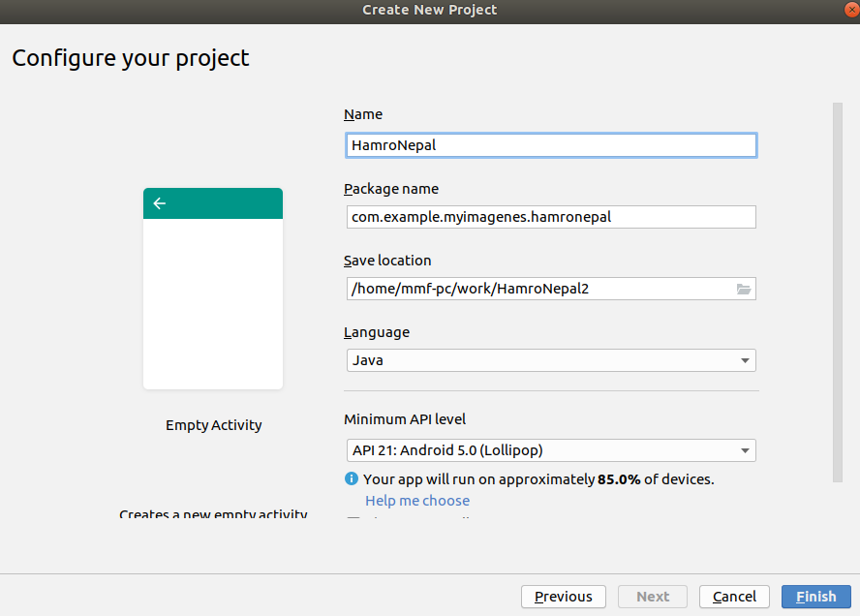Click the Finish button
Screen dimensions: 860x616
point(815,597)
